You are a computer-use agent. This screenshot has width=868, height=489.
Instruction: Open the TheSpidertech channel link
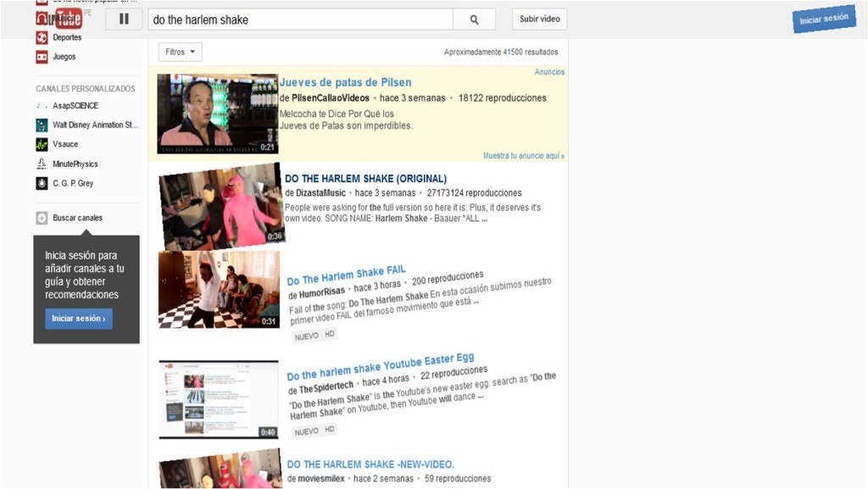326,386
